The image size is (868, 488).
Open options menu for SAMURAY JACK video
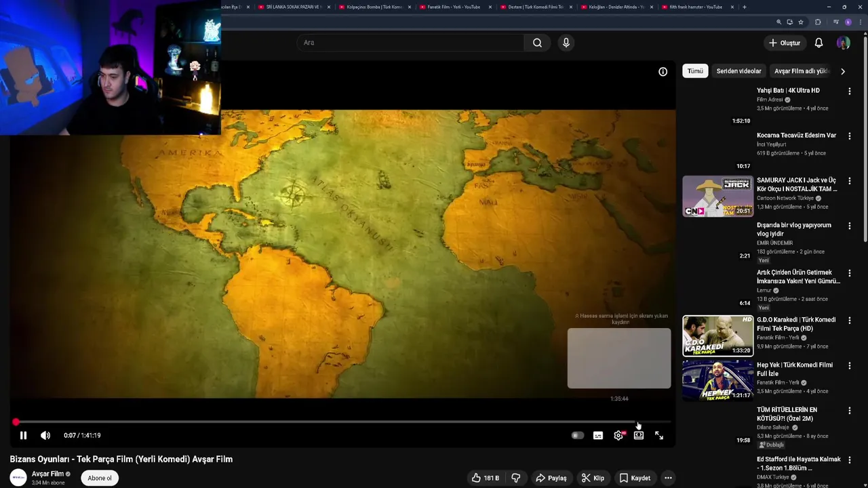tap(850, 181)
